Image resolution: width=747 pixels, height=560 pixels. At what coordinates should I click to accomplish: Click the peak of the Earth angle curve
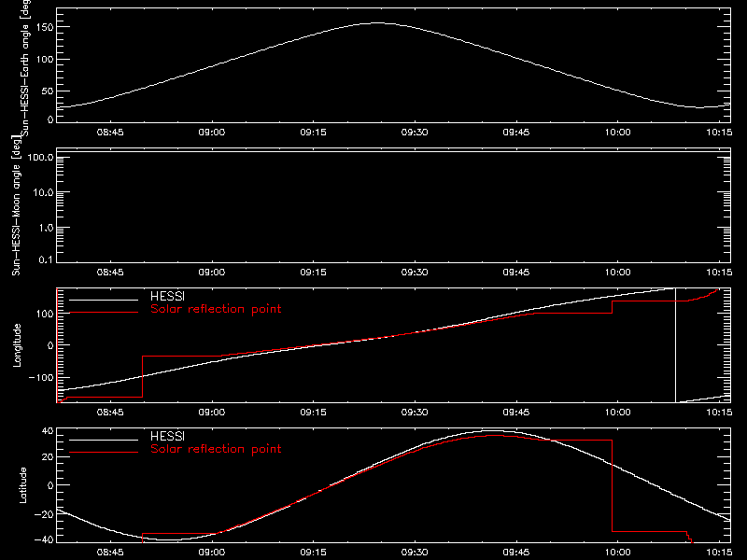coord(377,22)
